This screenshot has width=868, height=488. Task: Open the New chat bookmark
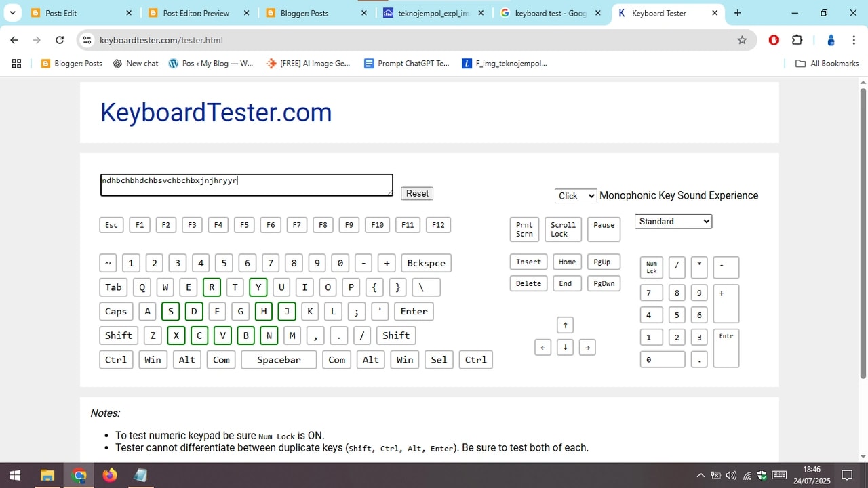tap(136, 63)
